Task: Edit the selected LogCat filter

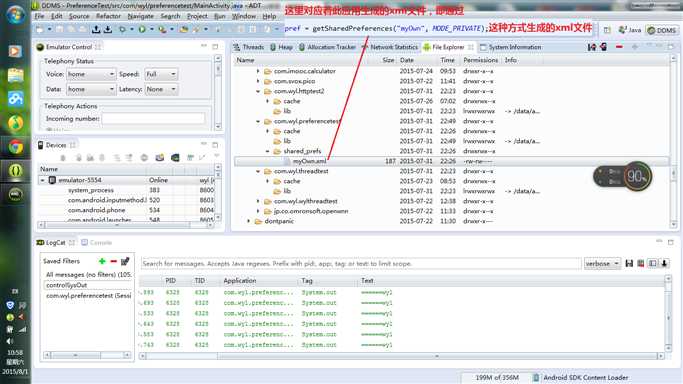Action: 125,261
